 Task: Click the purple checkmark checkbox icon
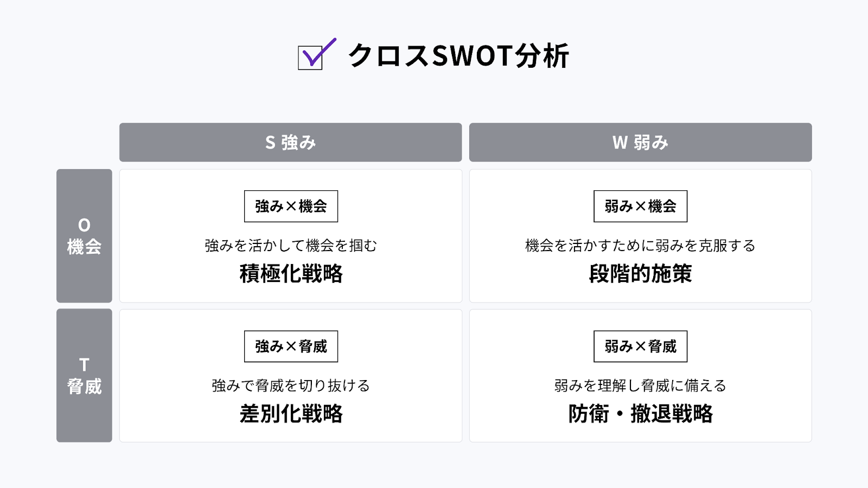click(x=315, y=55)
